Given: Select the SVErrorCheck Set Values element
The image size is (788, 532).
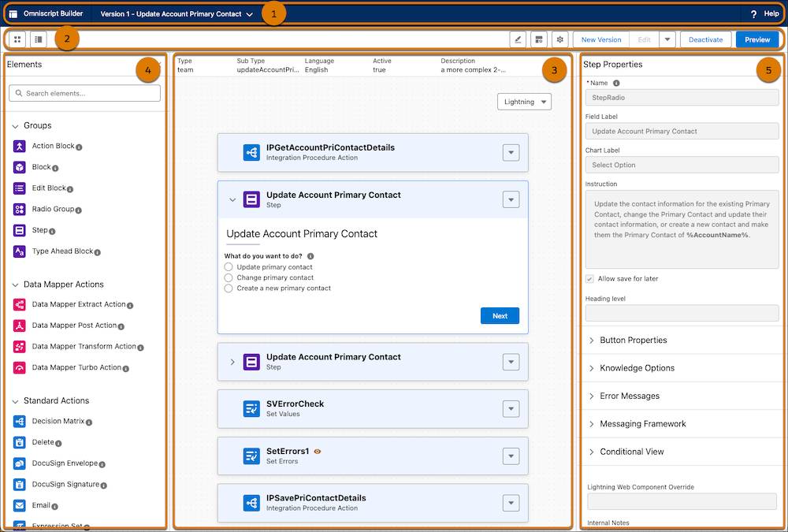Looking at the screenshot, I should coord(373,409).
